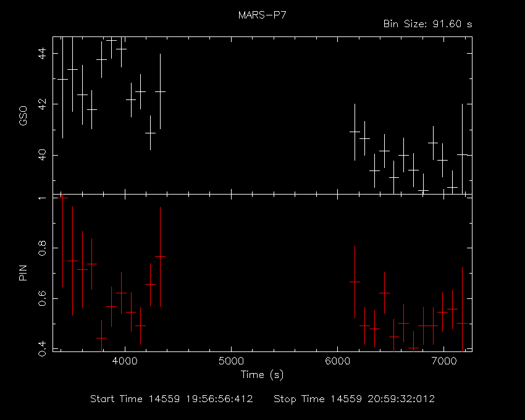
Task: Click the 40 tick label on GSO axis
Action: (x=42, y=155)
